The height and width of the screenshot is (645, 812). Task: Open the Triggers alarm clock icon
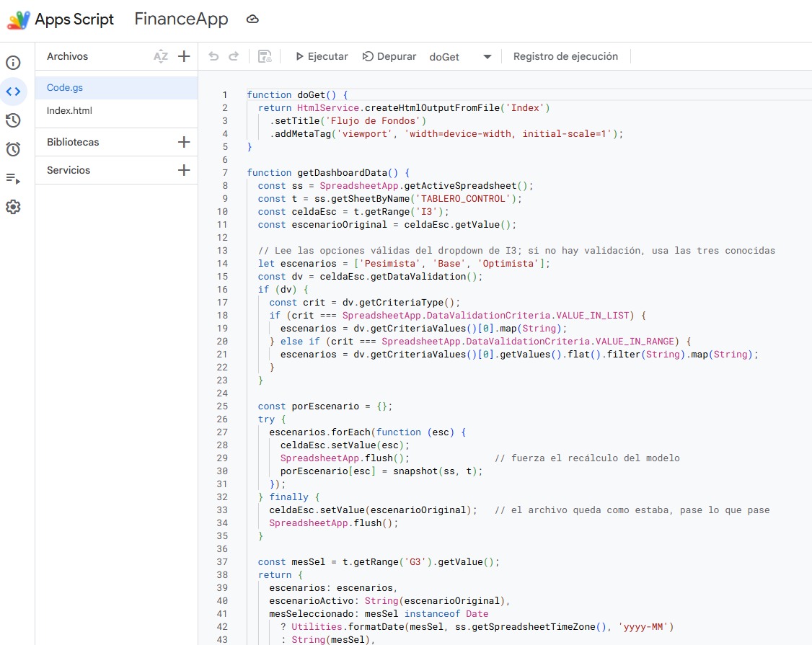point(13,149)
